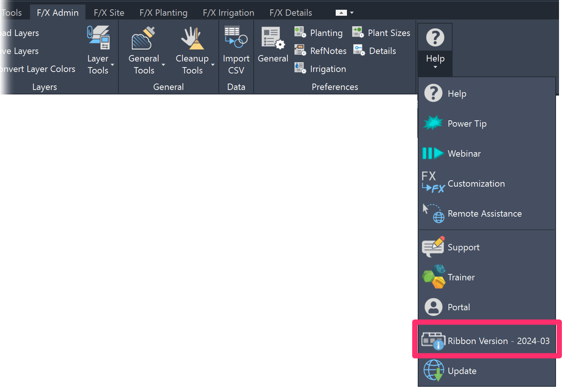The height and width of the screenshot is (392, 562).
Task: Open the Details preferences icon
Action: [x=359, y=50]
